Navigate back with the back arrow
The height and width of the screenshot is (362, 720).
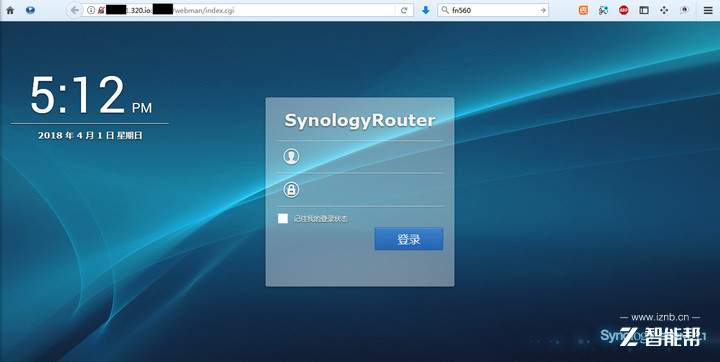pos(75,10)
